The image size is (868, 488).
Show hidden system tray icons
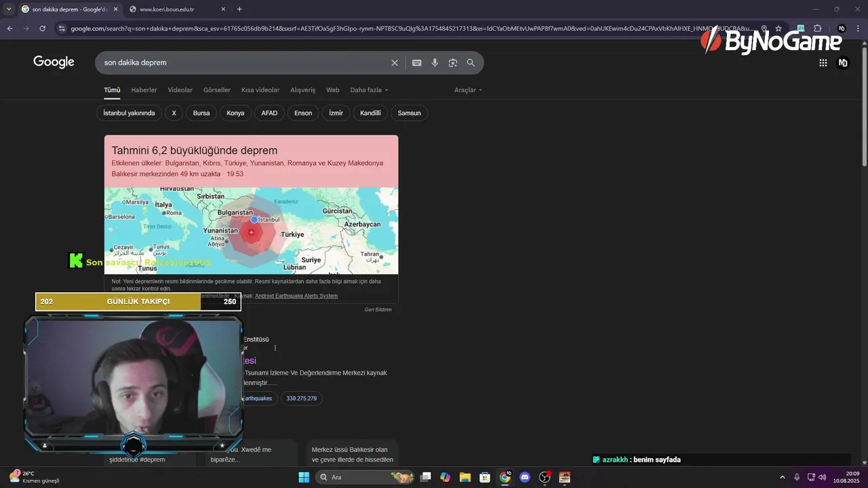click(782, 477)
